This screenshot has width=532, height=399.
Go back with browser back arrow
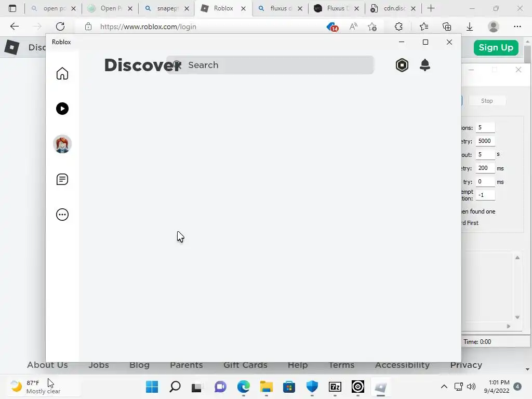[x=14, y=26]
